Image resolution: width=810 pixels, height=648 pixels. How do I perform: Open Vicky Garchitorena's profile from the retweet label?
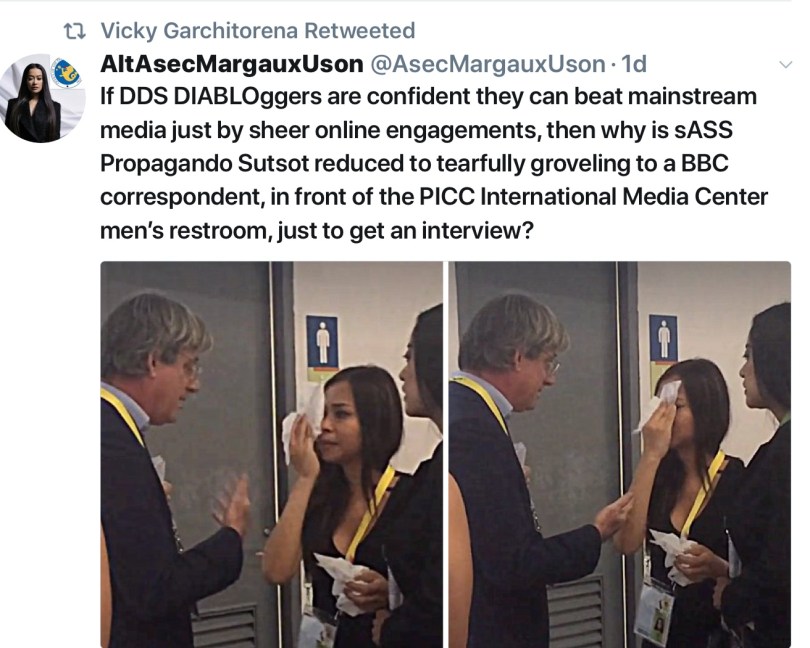[x=199, y=30]
